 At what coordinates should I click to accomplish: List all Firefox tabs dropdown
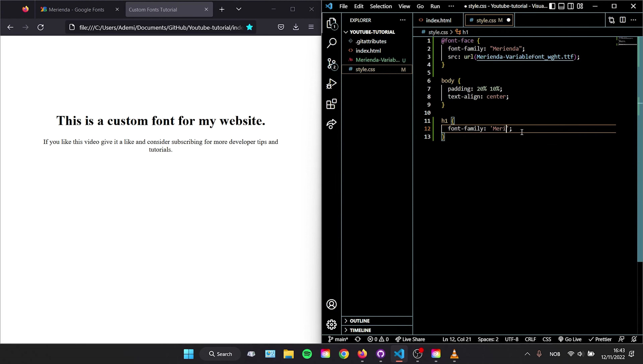coord(239,9)
